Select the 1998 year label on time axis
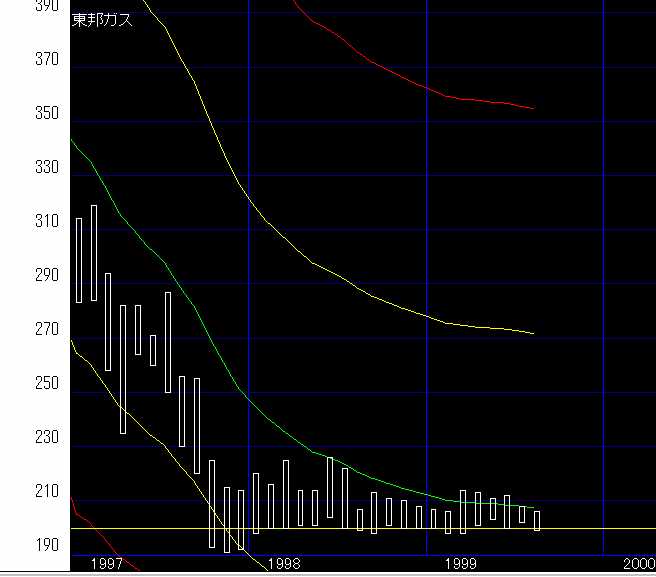The image size is (656, 577). (283, 565)
